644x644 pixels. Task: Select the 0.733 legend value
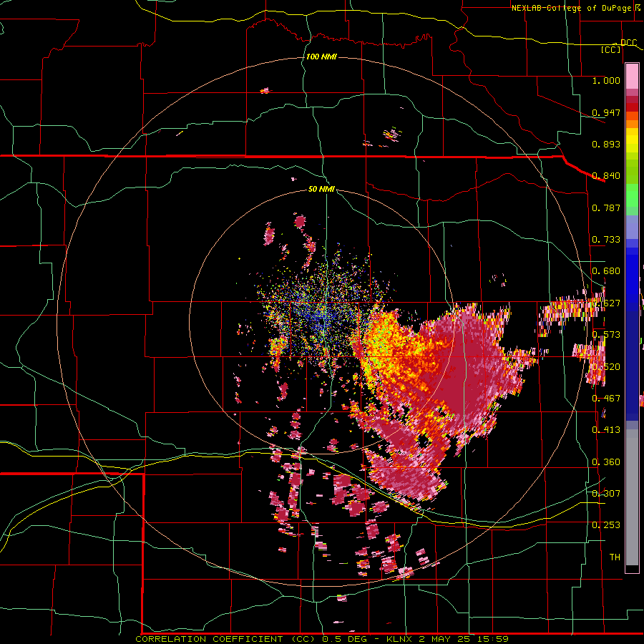(606, 240)
